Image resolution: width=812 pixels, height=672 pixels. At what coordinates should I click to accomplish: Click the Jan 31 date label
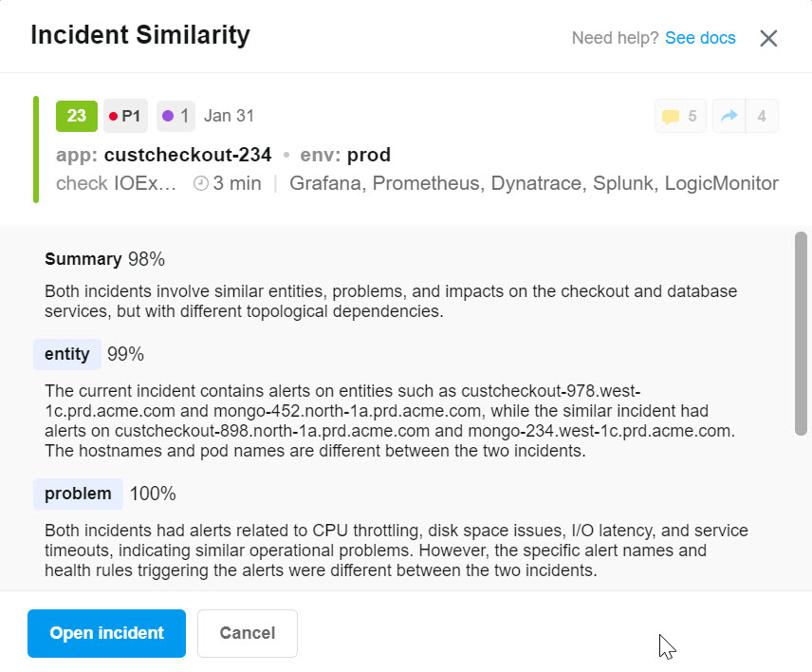coord(229,115)
